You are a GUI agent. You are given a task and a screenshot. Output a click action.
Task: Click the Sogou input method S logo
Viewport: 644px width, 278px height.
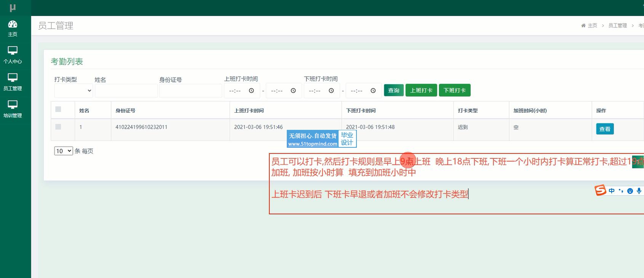[601, 190]
